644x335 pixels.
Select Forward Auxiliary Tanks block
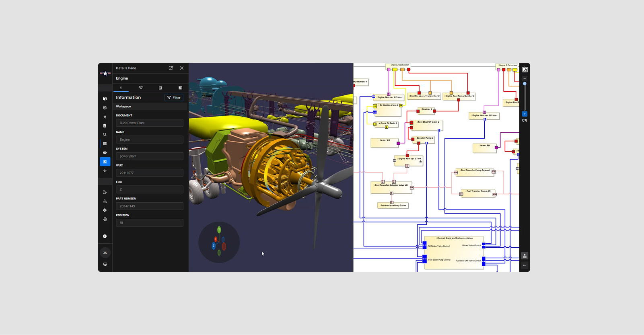(393, 206)
